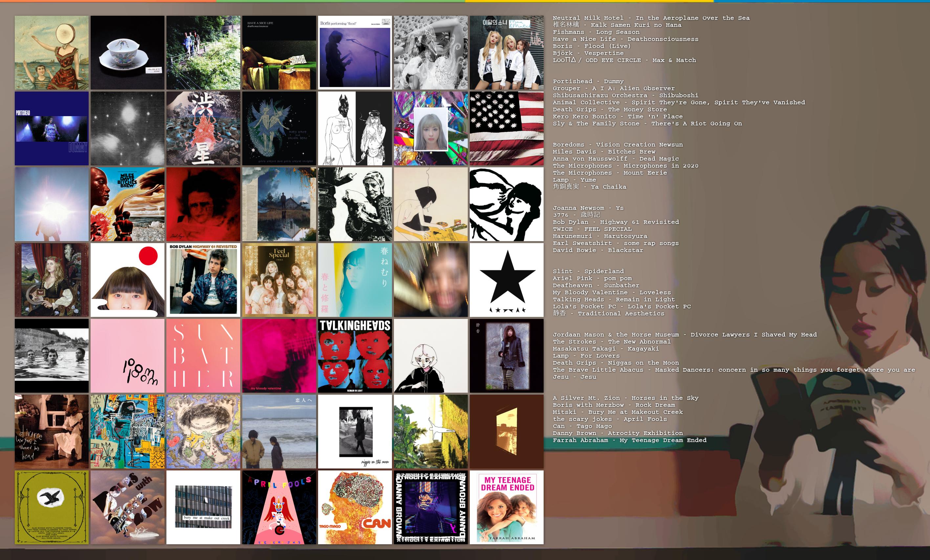Click text 'Mitski - Bury Me at Makeout Creek'

point(618,412)
